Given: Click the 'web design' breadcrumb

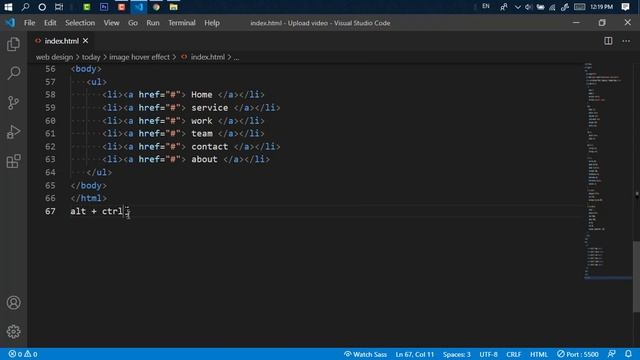Looking at the screenshot, I should coord(54,57).
